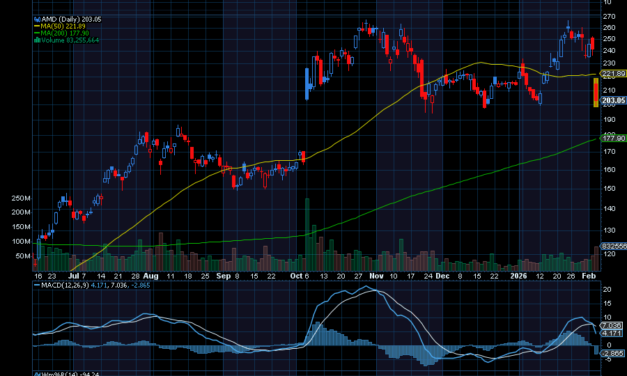Click the -2.865 MACD histogram value tag
The height and width of the screenshot is (376, 627).
pos(612,353)
